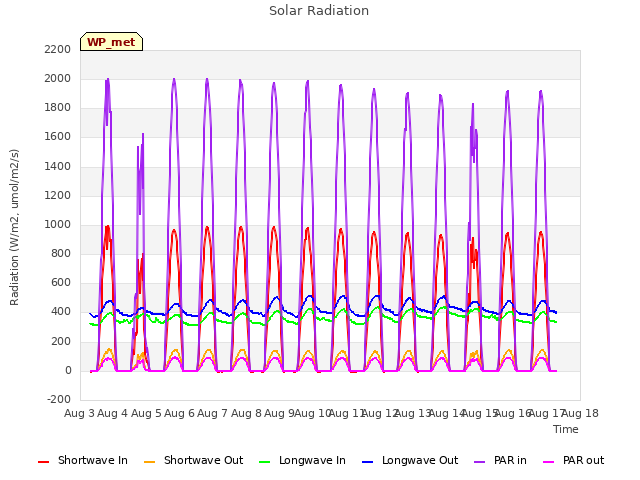Toggle the PAR in legend entry
640x480 pixels.
coord(500,460)
